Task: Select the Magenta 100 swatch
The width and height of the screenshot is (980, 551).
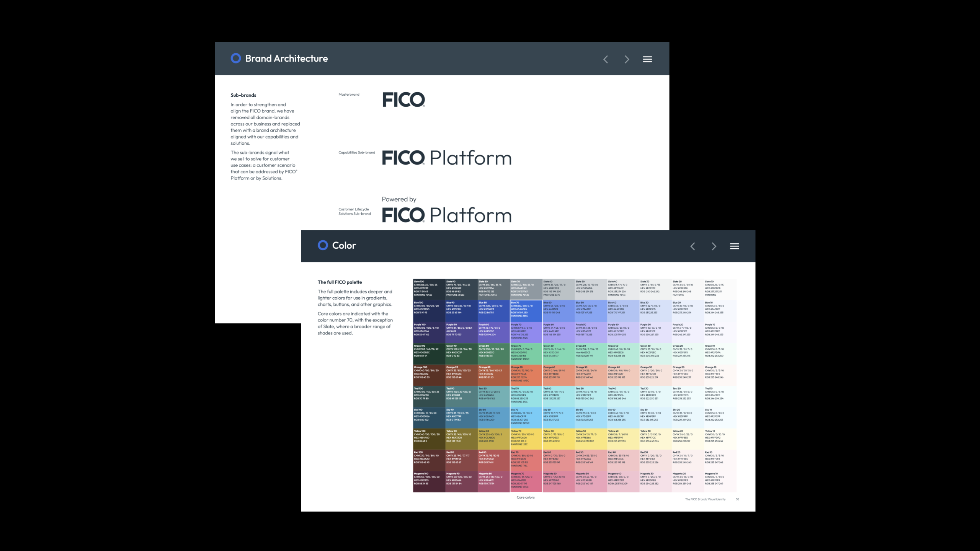Action: [x=429, y=482]
